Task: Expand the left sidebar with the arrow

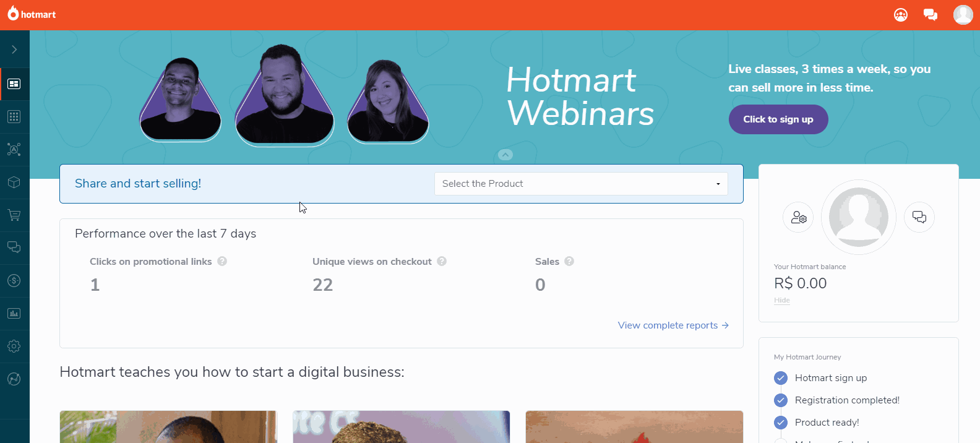Action: [x=14, y=49]
